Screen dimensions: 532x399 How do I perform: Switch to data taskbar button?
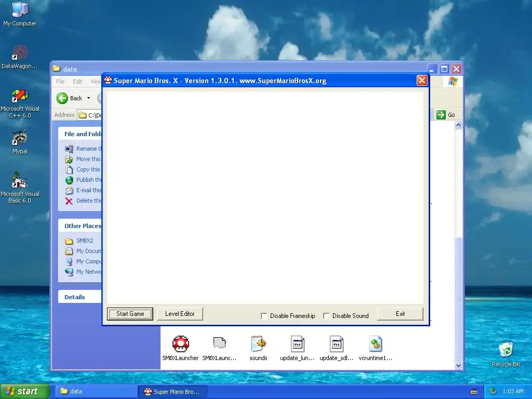(x=96, y=391)
